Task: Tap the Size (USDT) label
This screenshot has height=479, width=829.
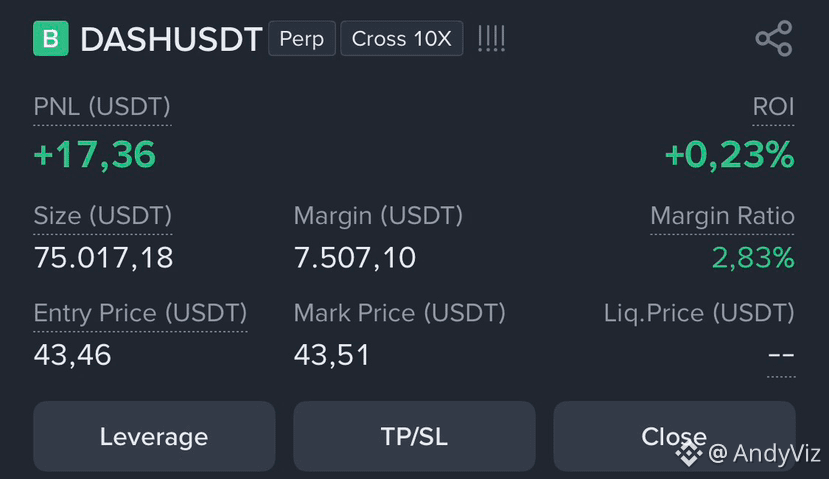Action: (103, 216)
